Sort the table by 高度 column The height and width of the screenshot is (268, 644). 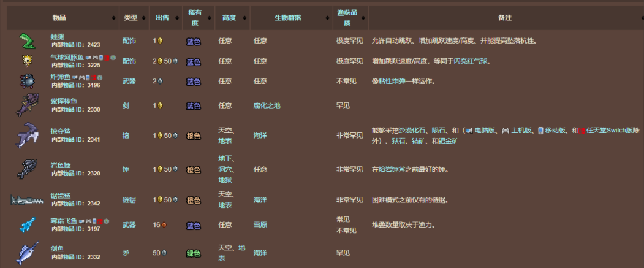(x=244, y=18)
